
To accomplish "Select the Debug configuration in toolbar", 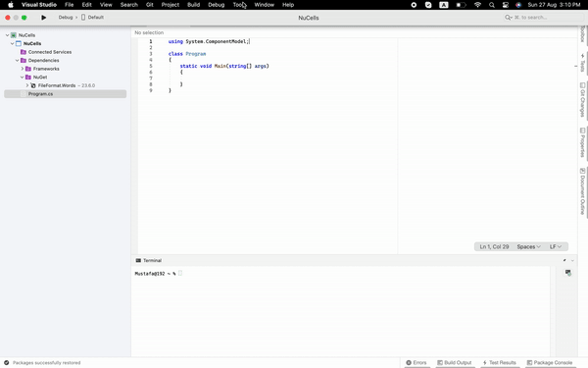I will coord(66,18).
